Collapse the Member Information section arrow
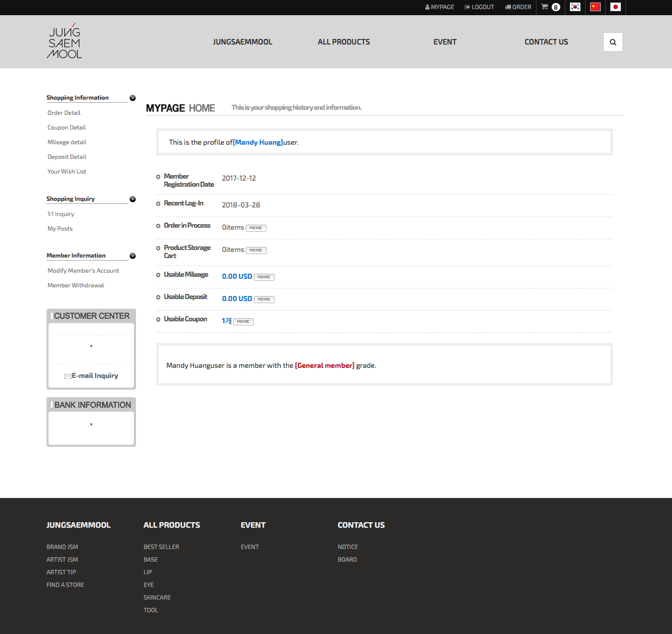 click(132, 256)
